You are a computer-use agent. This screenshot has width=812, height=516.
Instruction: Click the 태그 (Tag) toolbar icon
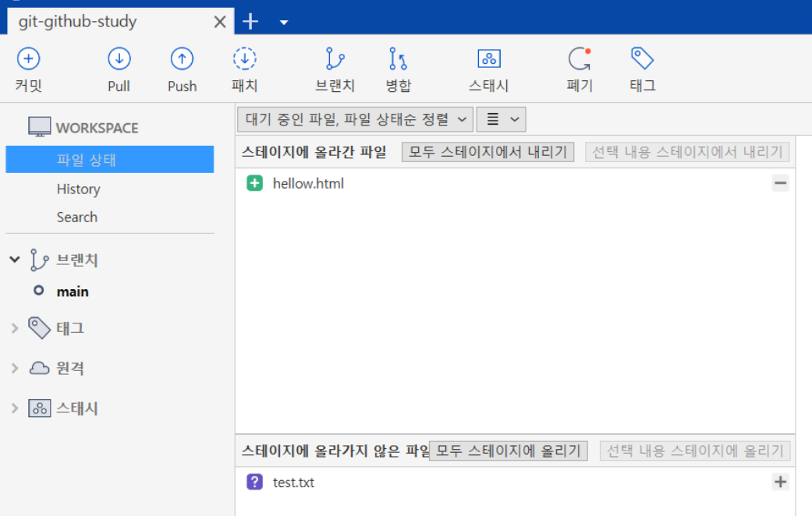(642, 59)
